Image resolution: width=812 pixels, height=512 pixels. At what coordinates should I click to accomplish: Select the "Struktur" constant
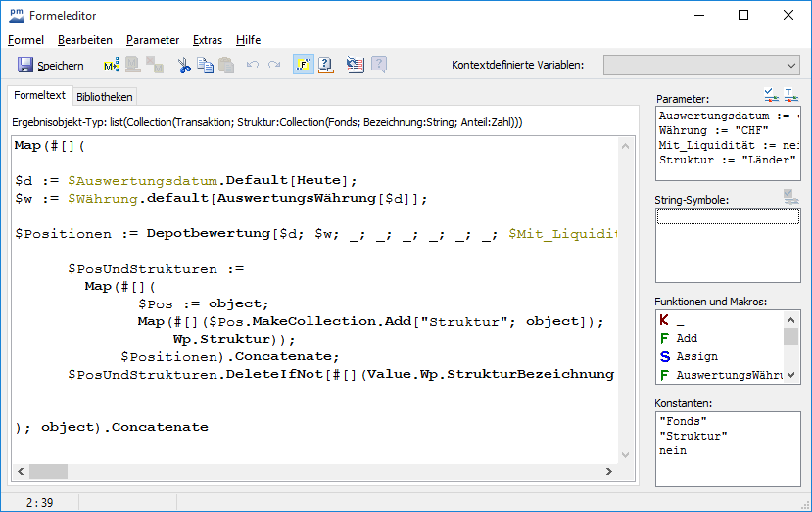693,436
